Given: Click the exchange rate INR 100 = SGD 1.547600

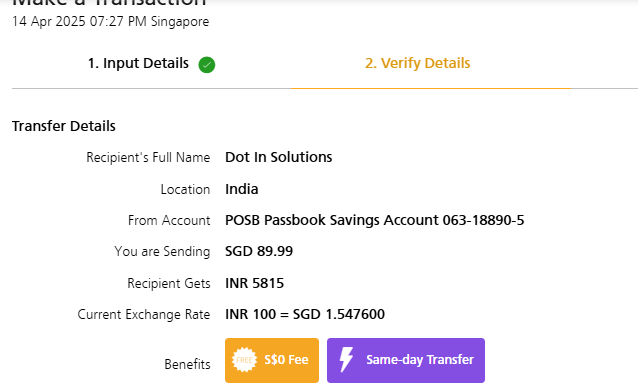Looking at the screenshot, I should point(305,314).
